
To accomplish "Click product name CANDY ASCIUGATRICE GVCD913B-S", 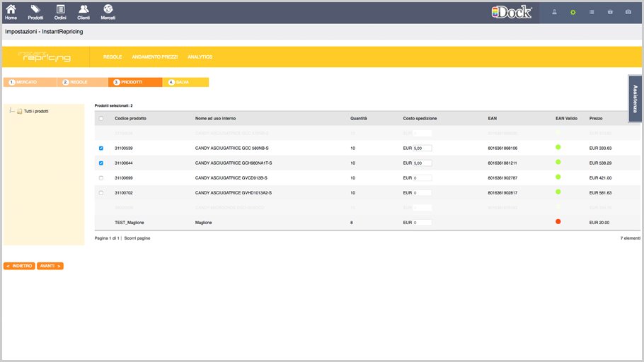I will point(231,178).
